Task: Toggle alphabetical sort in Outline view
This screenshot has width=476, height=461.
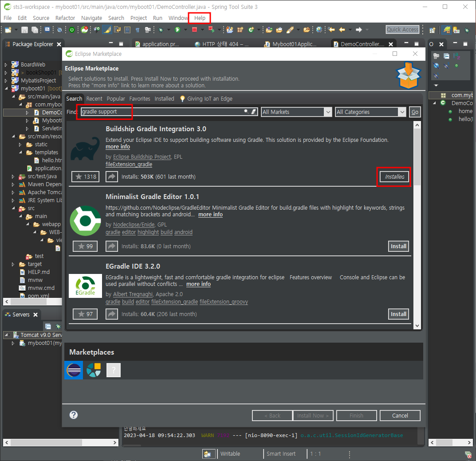Action: (x=456, y=56)
